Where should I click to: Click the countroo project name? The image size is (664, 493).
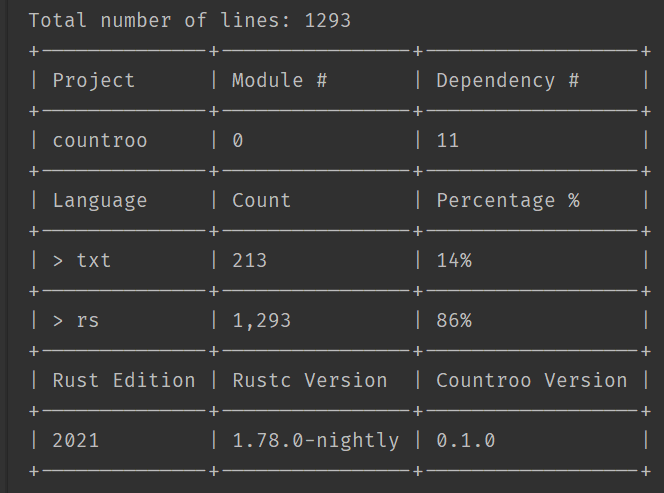pos(99,140)
